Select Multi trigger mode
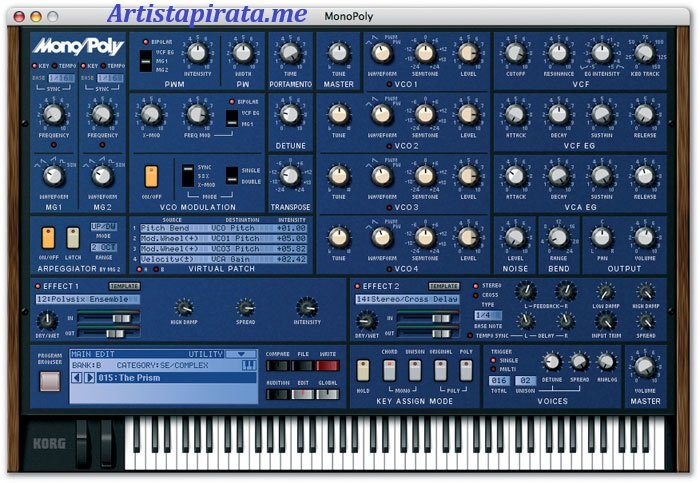This screenshot has width=700, height=483. coord(493,369)
